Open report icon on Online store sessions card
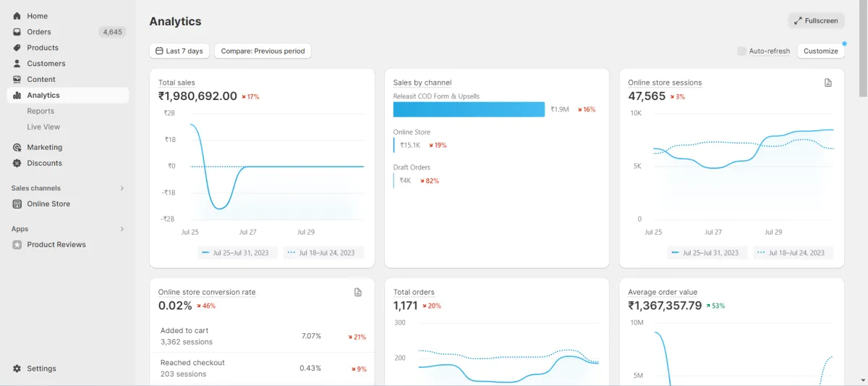Image resolution: width=868 pixels, height=386 pixels. click(828, 83)
